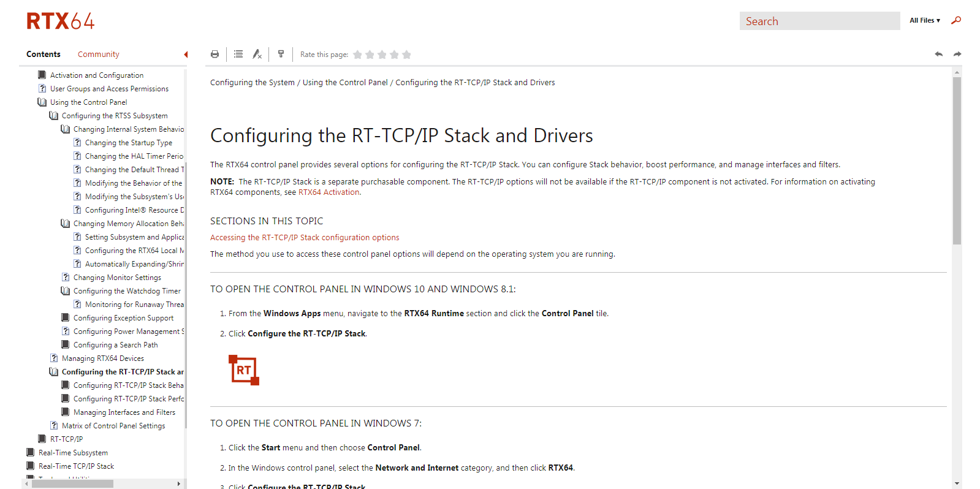
Task: Open the All Files filter dropdown
Action: click(x=924, y=20)
